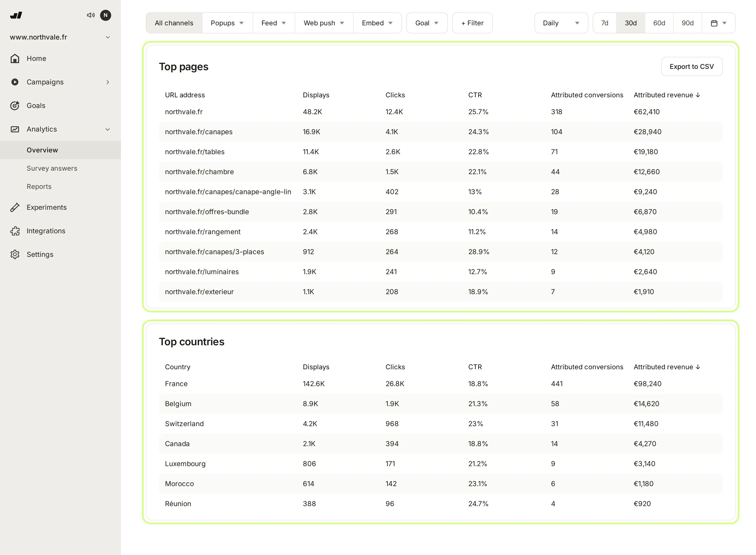Screen dimensions: 756x555
Task: Click the Analytics chart icon
Action: point(15,129)
